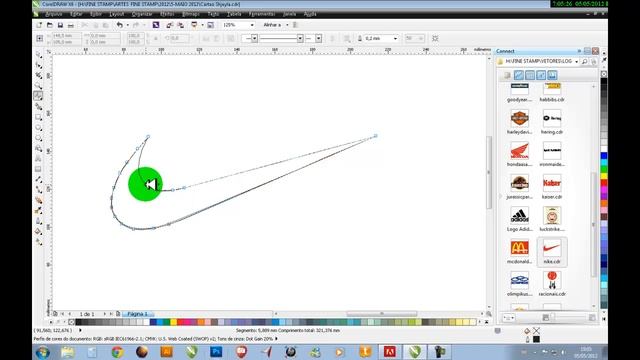Open the end arrowhead dropdown
The image size is (640, 360).
click(318, 38)
